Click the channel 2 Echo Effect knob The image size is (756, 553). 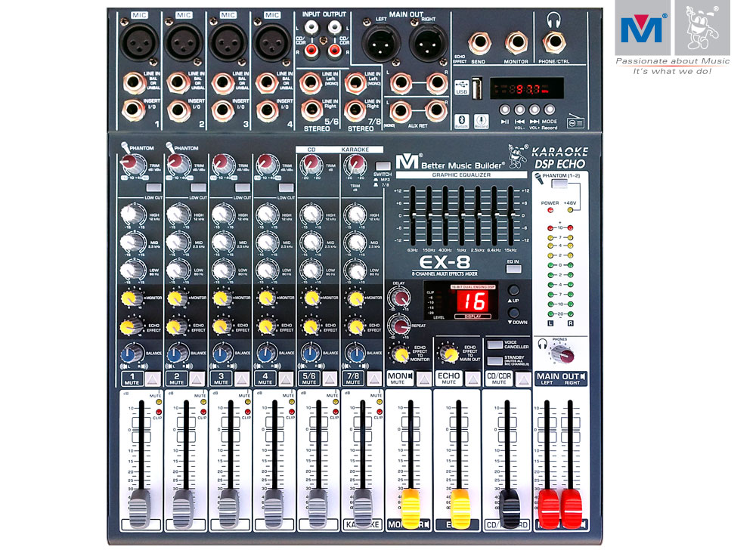coord(175,327)
